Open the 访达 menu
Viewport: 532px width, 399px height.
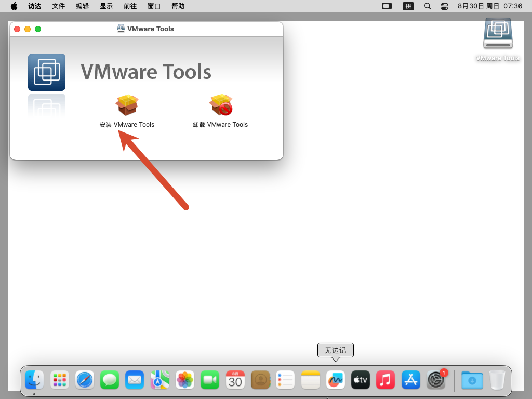point(35,6)
